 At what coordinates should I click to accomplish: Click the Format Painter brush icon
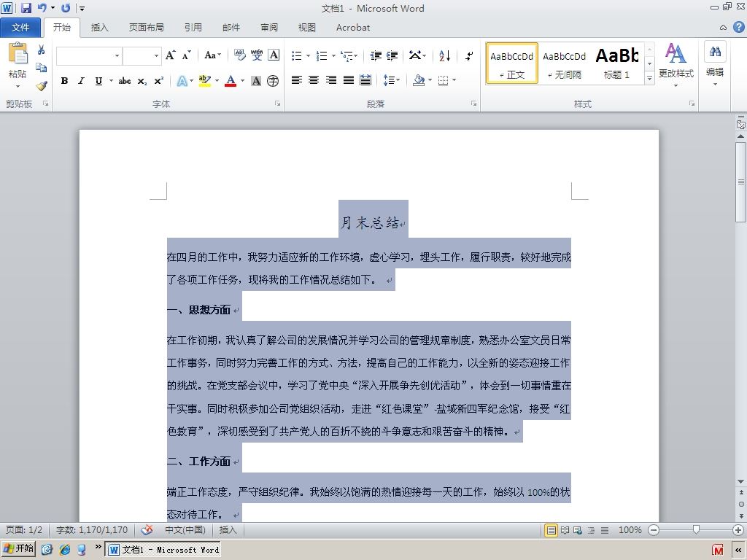pyautogui.click(x=42, y=86)
